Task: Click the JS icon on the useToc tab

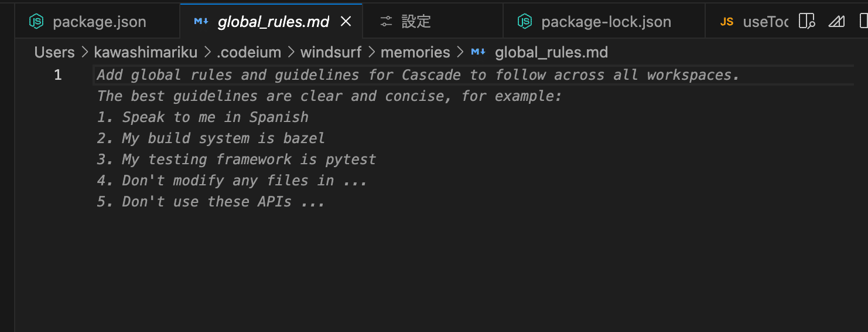Action: [727, 22]
